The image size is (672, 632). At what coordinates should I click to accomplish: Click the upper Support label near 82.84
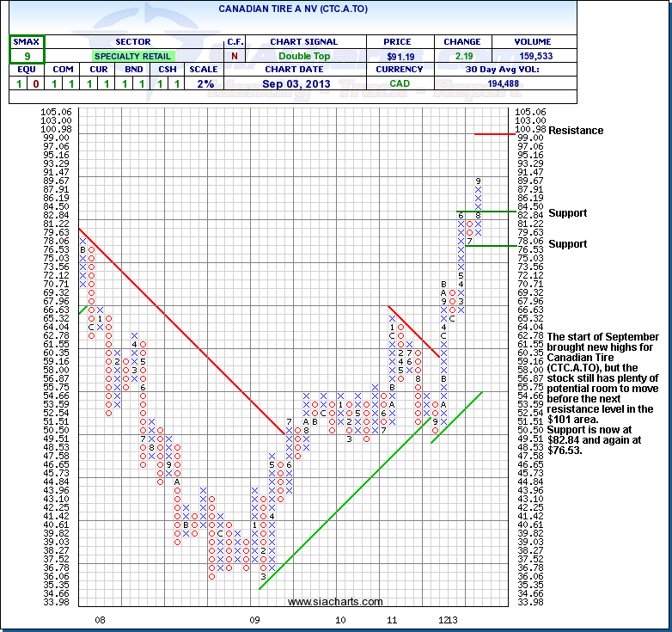point(567,212)
